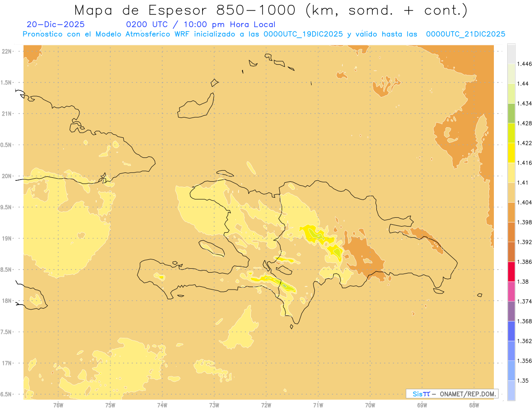Click the '71W' longitude label
This screenshot has height=411, width=532.
coord(318,405)
